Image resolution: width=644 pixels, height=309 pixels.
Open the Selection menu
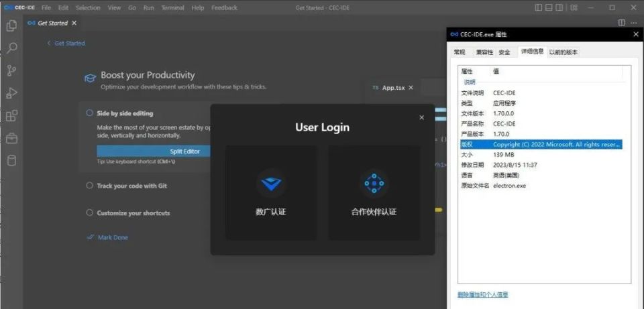(88, 8)
